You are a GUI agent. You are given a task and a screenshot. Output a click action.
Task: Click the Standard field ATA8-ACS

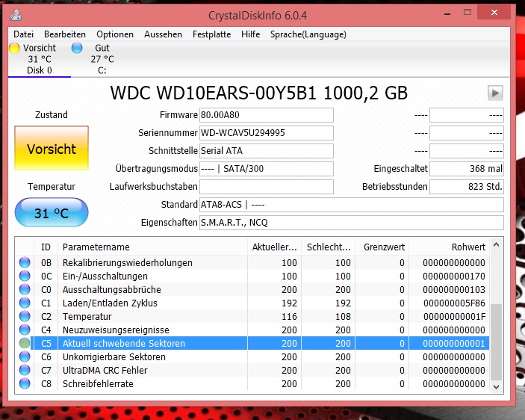352,205
